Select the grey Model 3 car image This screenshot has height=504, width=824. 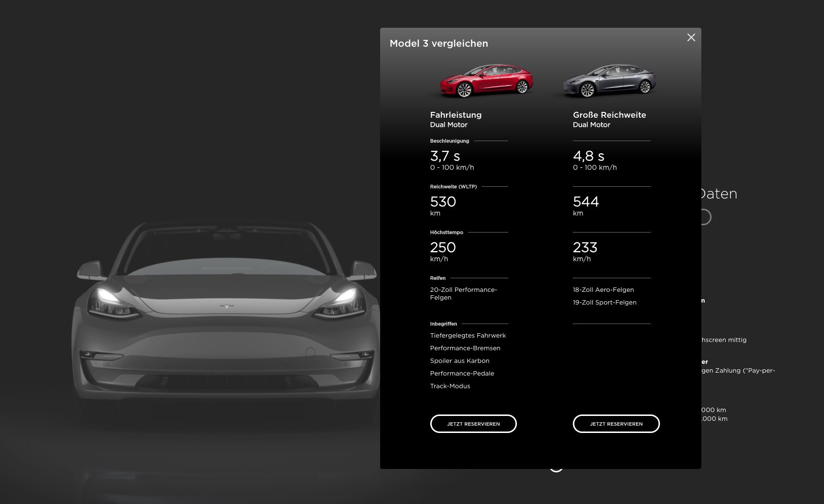609,80
